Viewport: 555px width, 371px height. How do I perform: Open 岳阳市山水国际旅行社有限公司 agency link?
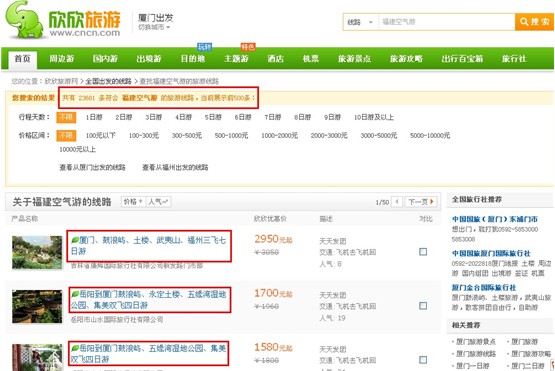(x=117, y=320)
